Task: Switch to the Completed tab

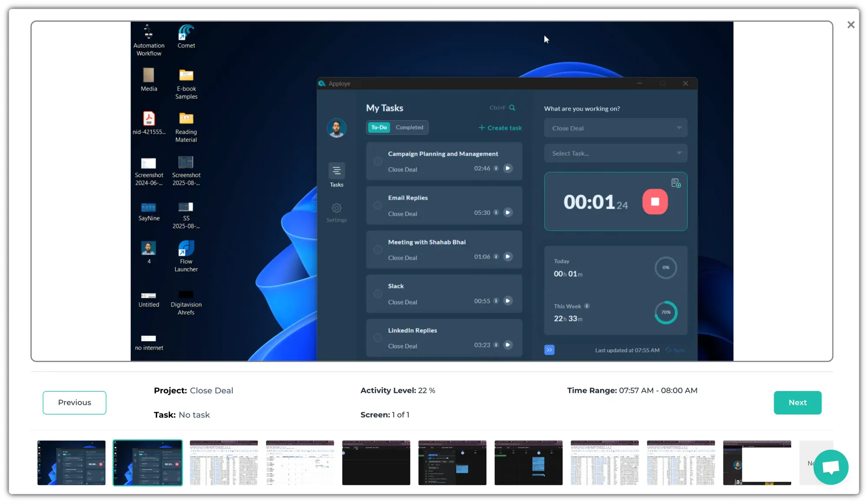Action: click(x=409, y=127)
